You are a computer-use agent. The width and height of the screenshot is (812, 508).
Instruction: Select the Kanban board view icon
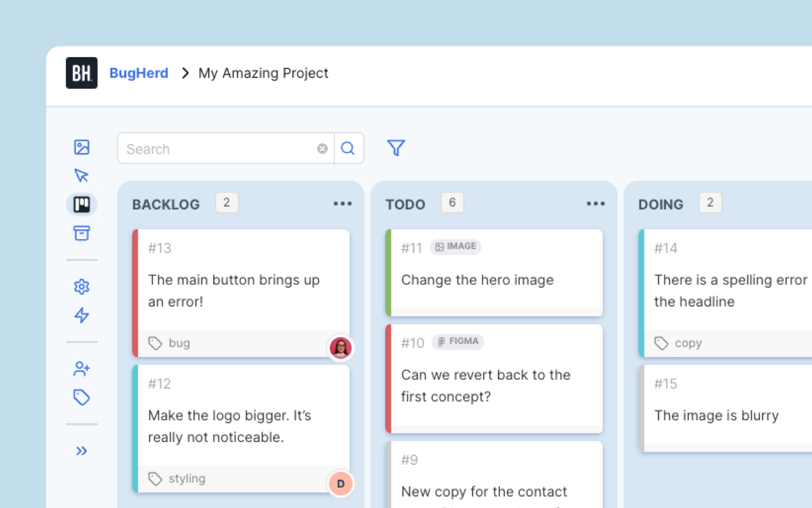[82, 204]
